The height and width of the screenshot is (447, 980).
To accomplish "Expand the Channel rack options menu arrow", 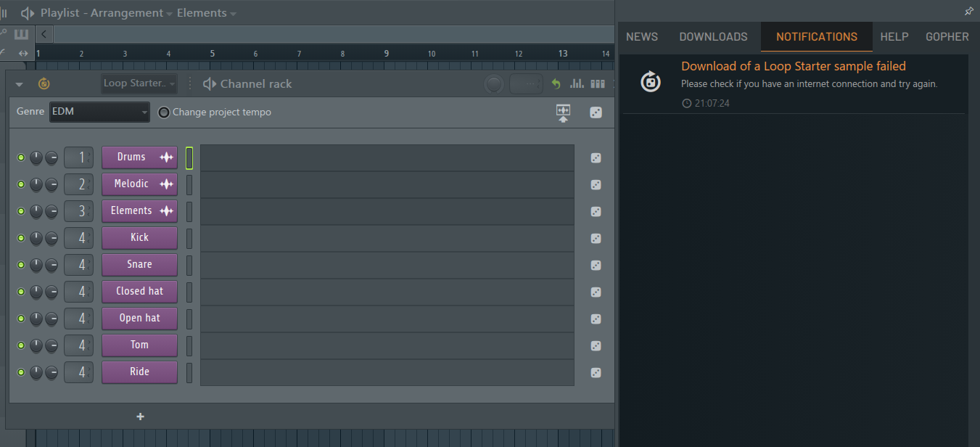I will 20,84.
